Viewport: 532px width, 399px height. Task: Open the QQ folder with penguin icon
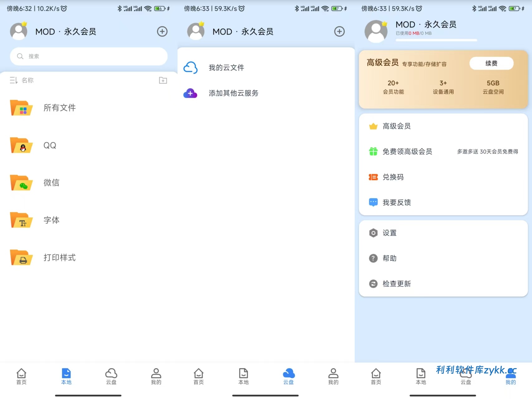(x=49, y=145)
